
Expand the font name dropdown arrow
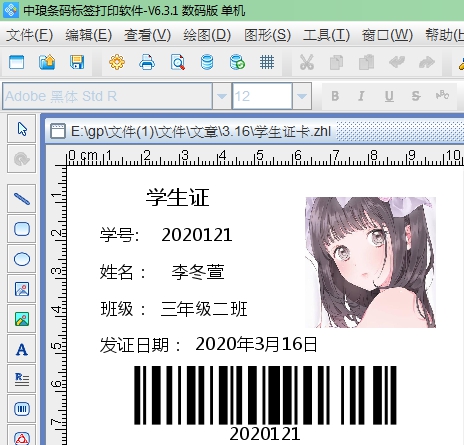222,96
